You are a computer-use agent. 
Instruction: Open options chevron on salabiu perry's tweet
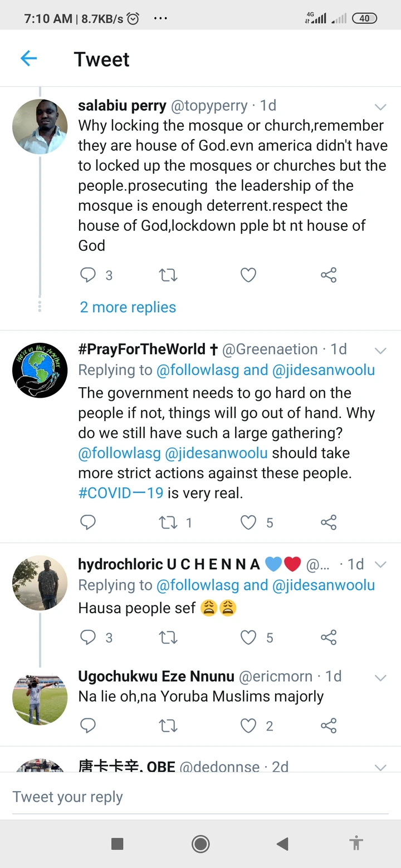(x=380, y=106)
